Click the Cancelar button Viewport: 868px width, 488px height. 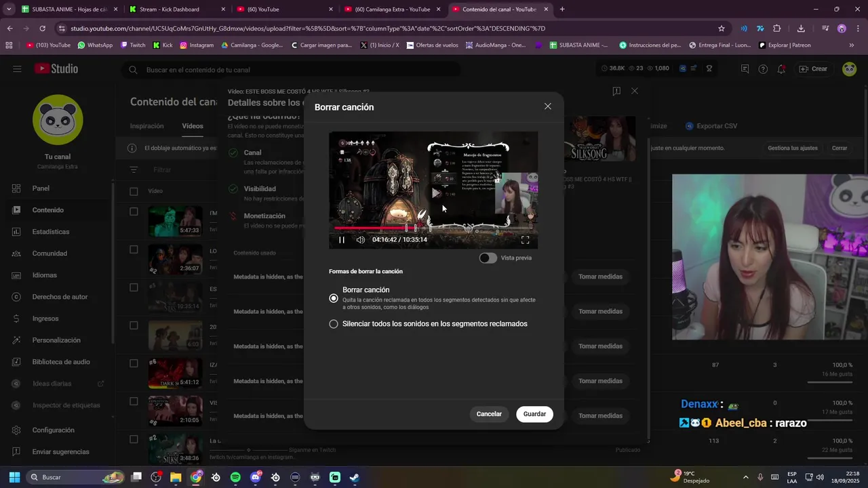(x=489, y=414)
